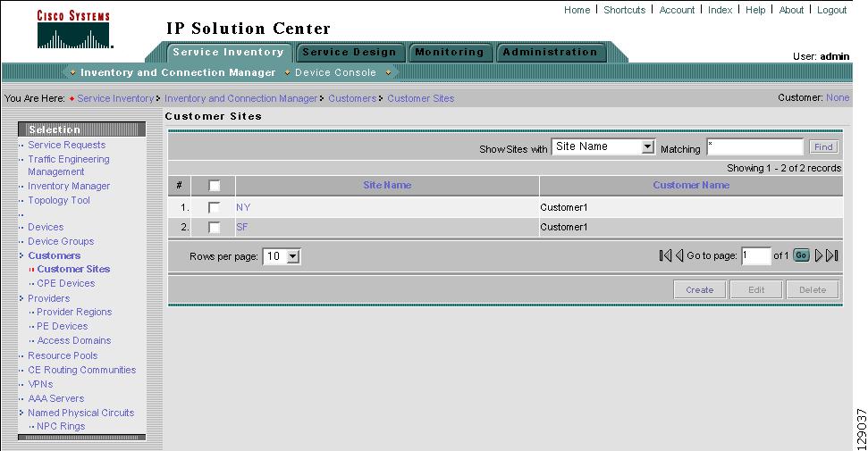The width and height of the screenshot is (868, 451).
Task: Select Device Console submenu
Action: point(335,72)
